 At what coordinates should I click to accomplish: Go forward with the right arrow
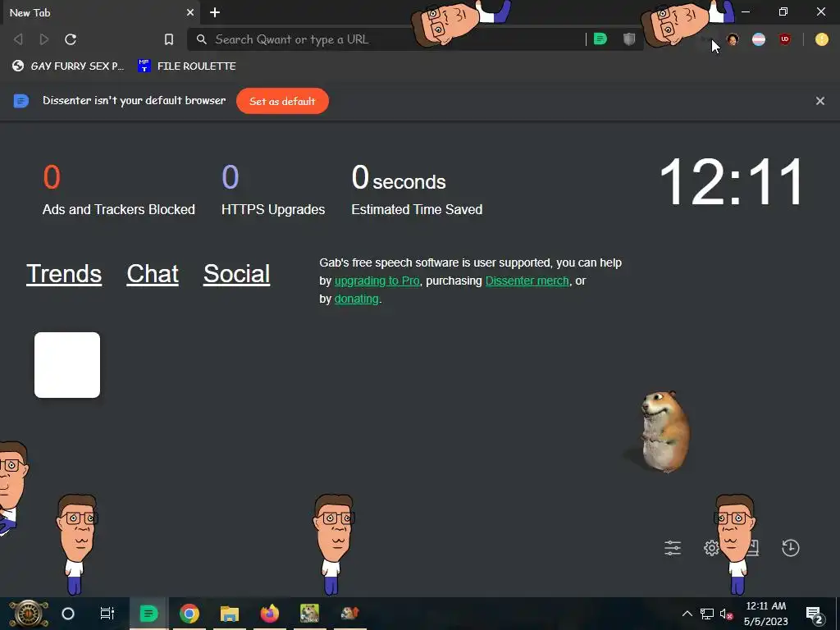[x=44, y=39]
